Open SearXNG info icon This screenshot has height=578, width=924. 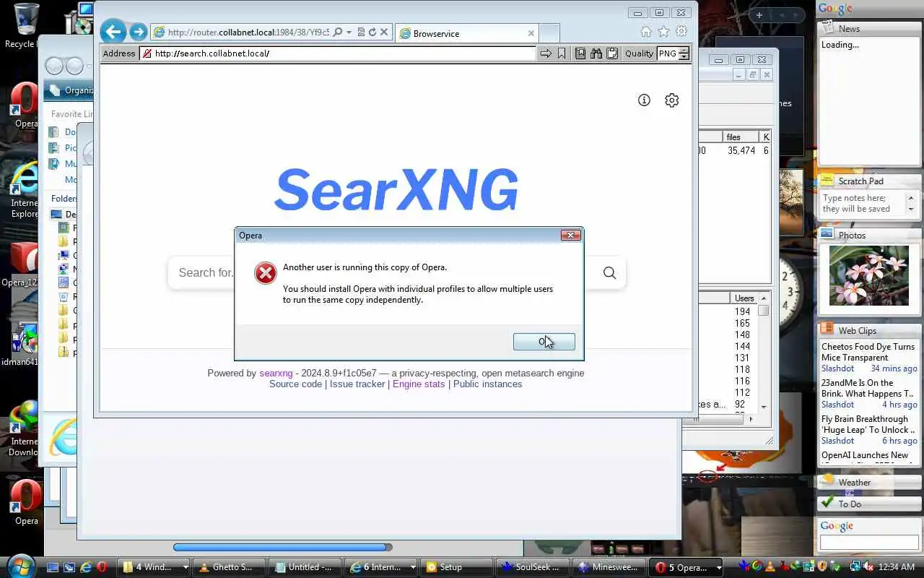click(x=644, y=100)
